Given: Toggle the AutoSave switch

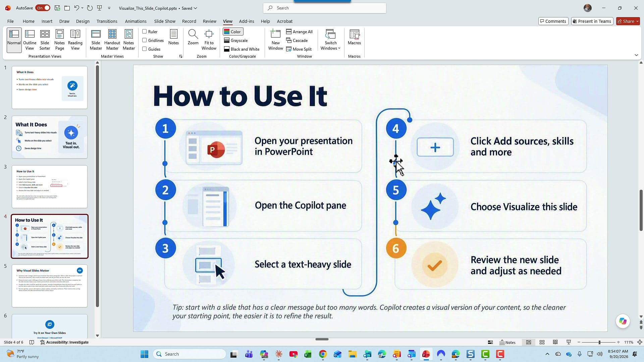Looking at the screenshot, I should click(x=43, y=8).
